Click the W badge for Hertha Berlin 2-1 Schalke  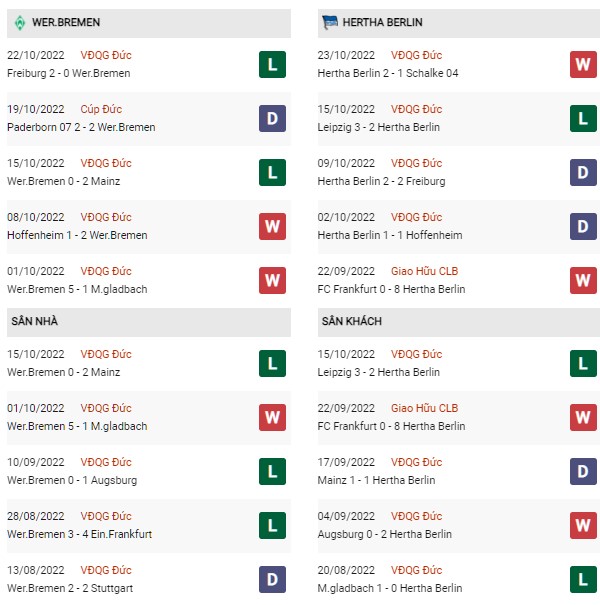(x=583, y=64)
